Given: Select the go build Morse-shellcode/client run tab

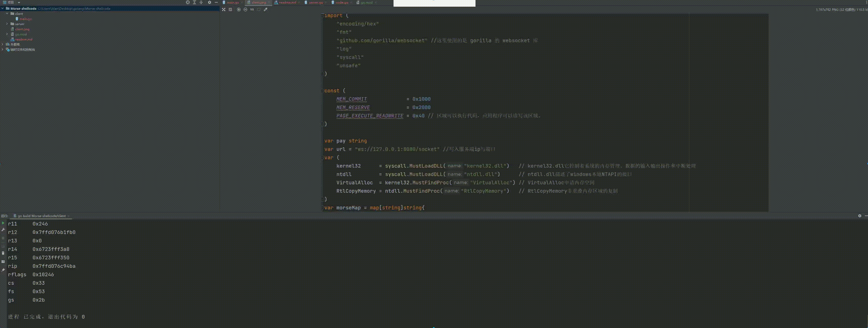Looking at the screenshot, I should (x=42, y=216).
